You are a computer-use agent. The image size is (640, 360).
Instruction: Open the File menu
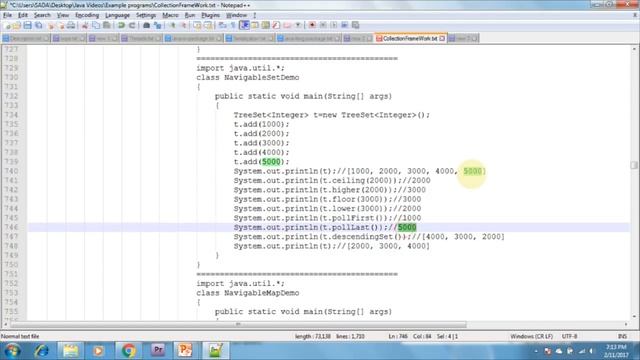click(7, 15)
